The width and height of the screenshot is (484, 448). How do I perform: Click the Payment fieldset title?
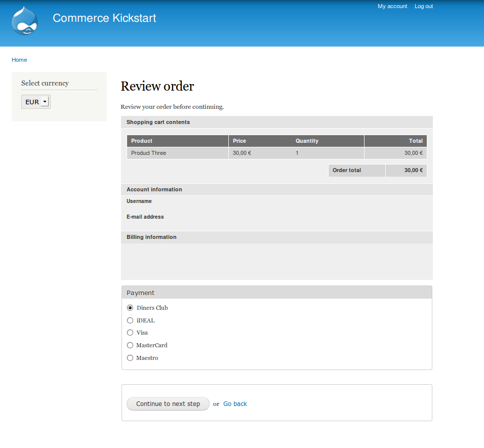point(140,293)
